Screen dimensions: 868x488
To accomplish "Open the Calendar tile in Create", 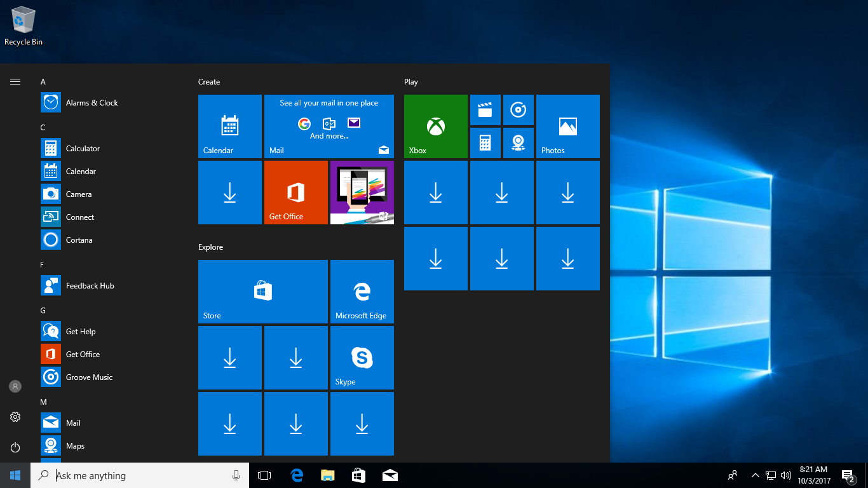I will 229,126.
